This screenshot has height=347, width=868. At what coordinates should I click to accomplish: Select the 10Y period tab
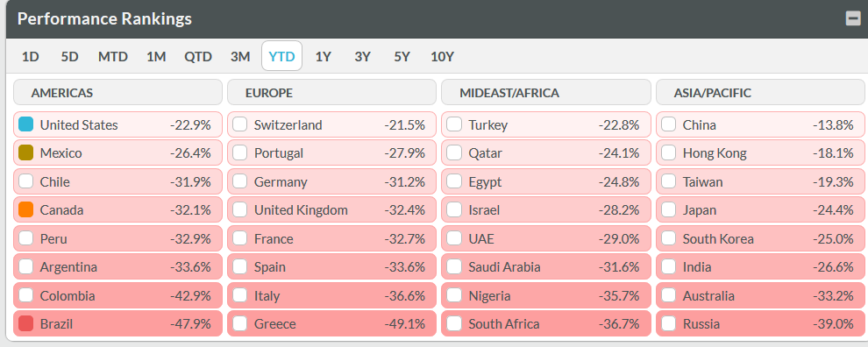click(x=442, y=56)
